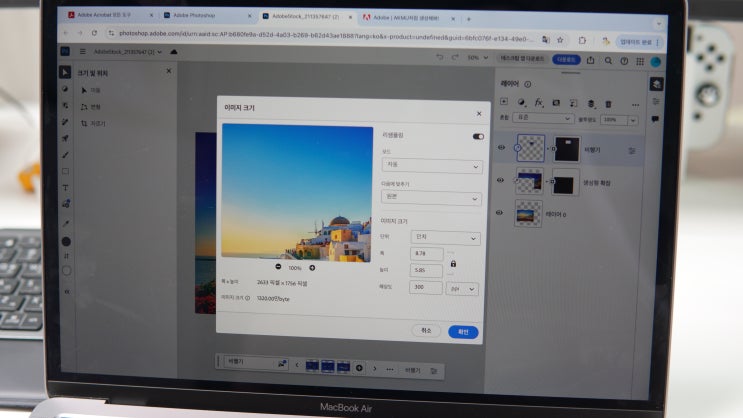Click the Layers panel icon in right strip
The height and width of the screenshot is (418, 743).
pyautogui.click(x=656, y=84)
